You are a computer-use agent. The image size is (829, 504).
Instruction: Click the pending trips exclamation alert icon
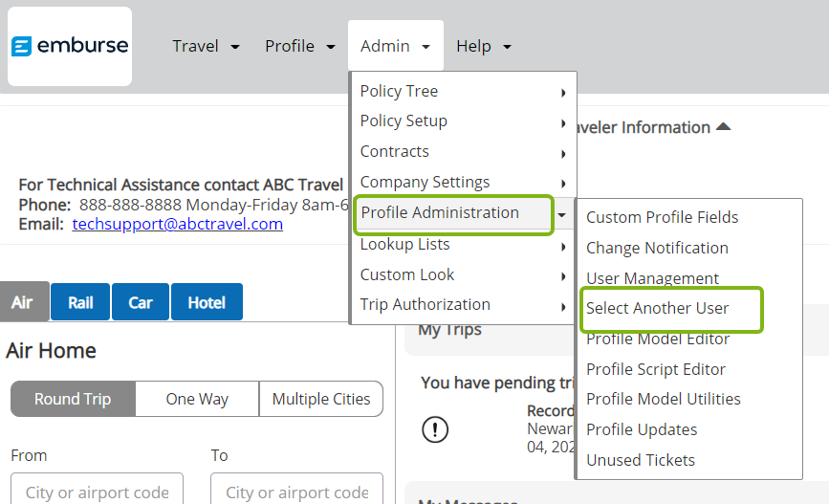[x=435, y=428]
